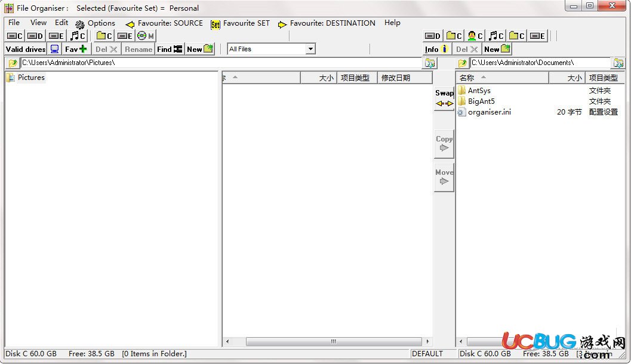Viewport: 631px width, 364px height.
Task: Click destination list scroll-left arrow
Action: [x=461, y=342]
